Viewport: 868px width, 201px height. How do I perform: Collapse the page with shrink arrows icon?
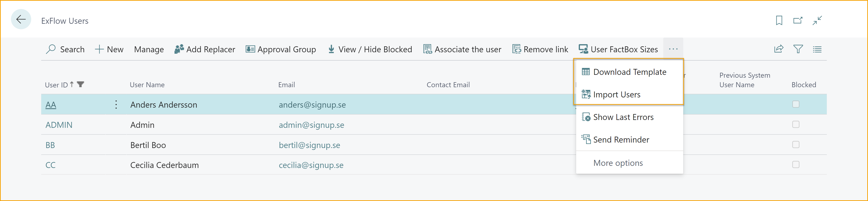[x=817, y=20]
